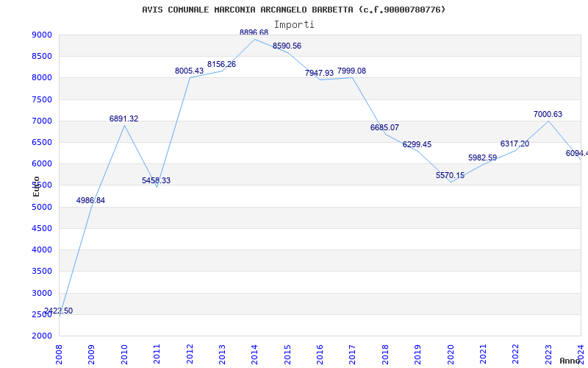The image size is (588, 368).
Task: Click the 2022 x-axis year label
Action: (x=516, y=355)
